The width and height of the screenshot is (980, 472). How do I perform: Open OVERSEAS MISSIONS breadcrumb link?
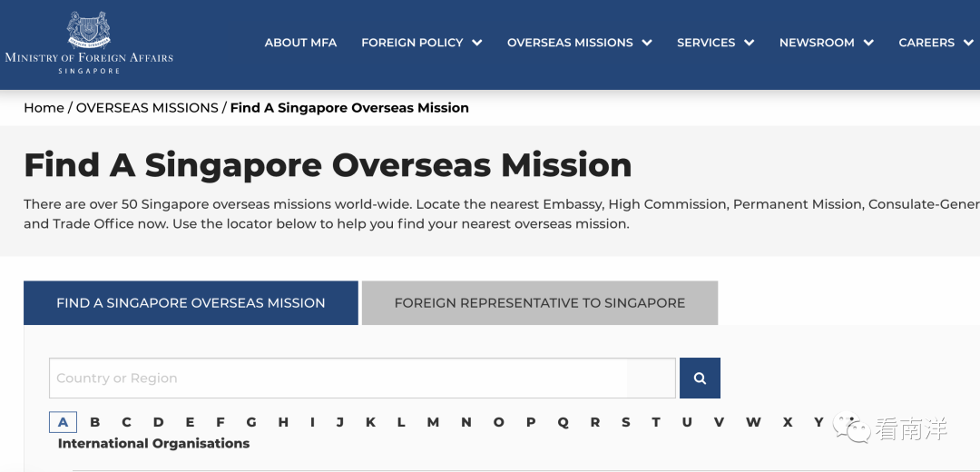click(x=147, y=107)
